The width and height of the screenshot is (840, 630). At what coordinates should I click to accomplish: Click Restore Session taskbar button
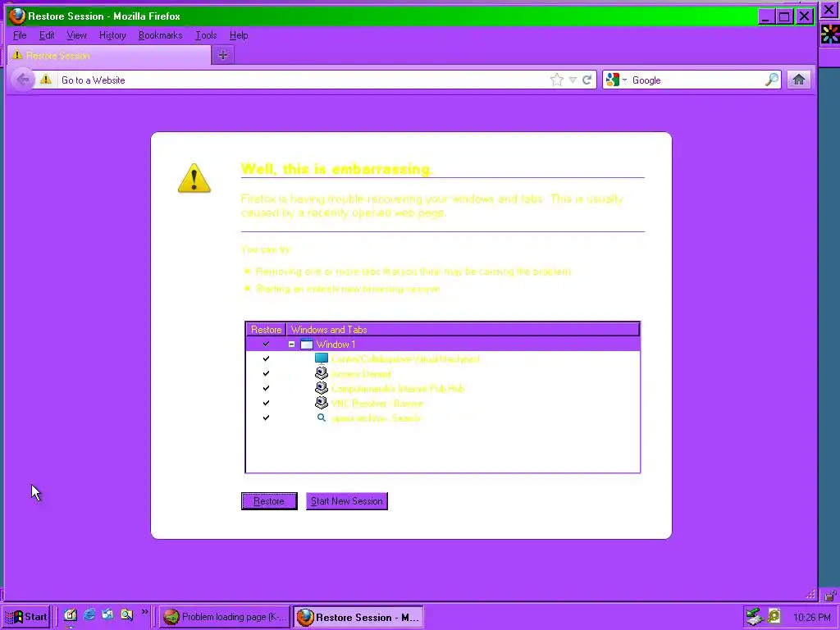pos(358,617)
